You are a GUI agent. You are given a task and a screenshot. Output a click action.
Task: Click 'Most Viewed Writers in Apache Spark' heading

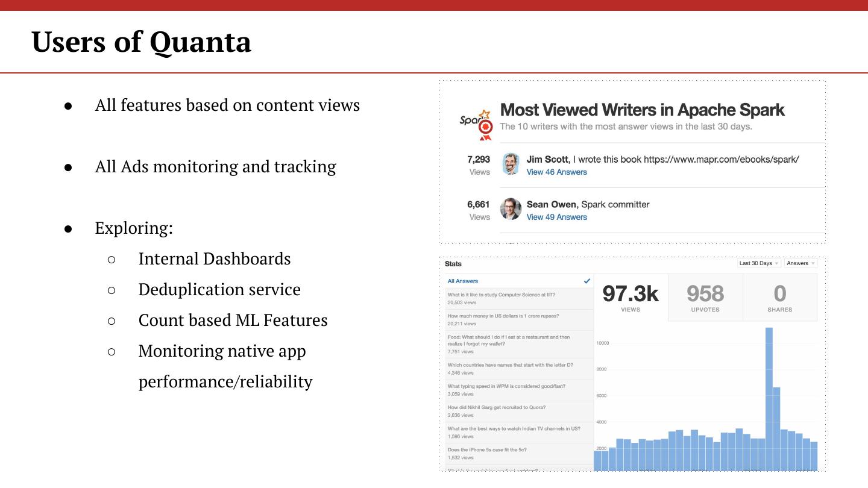tap(643, 110)
